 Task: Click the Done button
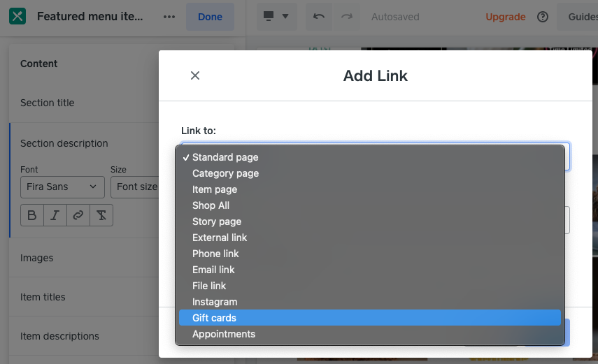tap(210, 17)
